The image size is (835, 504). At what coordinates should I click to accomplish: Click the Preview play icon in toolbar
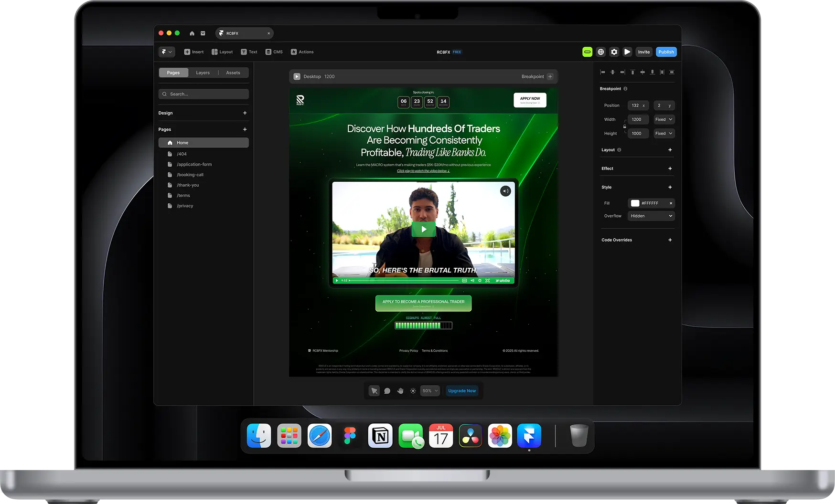point(628,52)
